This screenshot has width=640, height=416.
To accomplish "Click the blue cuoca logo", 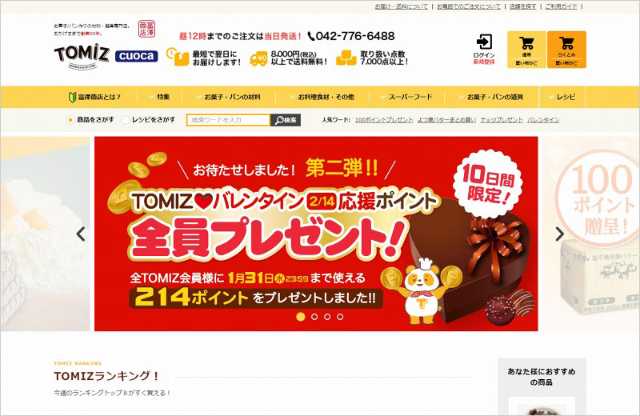I will 136,56.
